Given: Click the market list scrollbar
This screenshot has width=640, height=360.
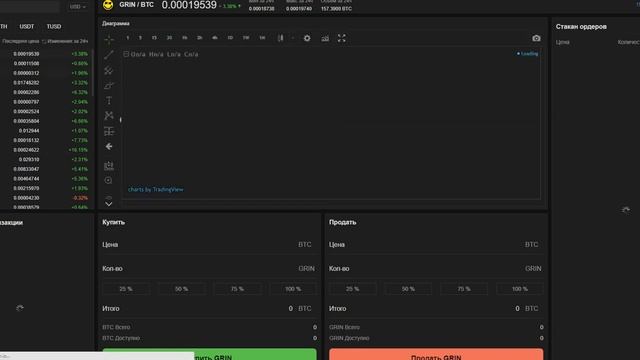Looking at the screenshot, I should click(x=93, y=73).
